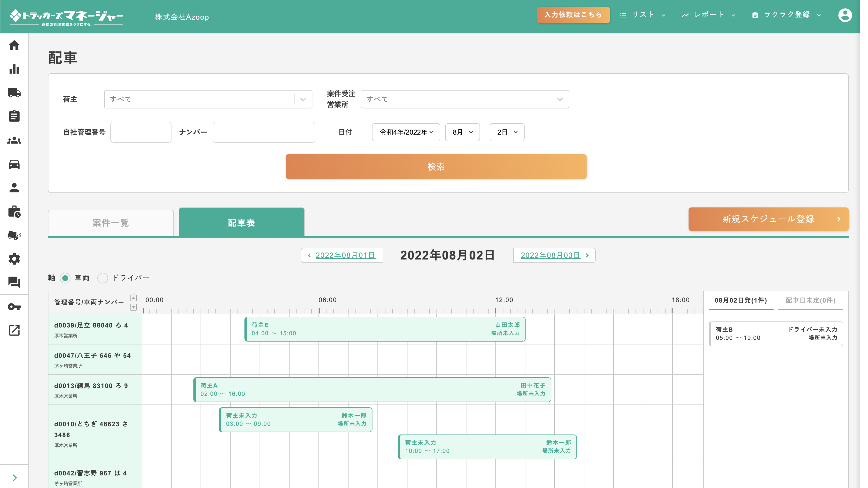Open the briefcase with clock icon
The image size is (868, 488).
[x=14, y=212]
